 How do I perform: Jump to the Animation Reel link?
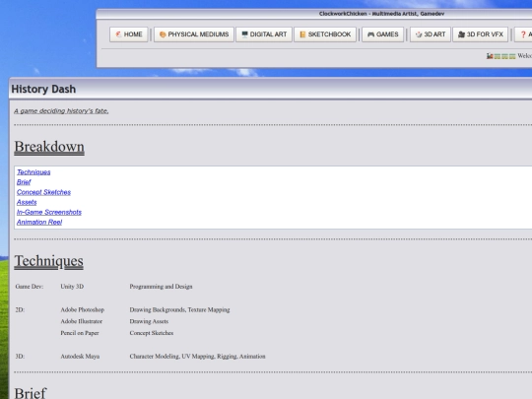[39, 223]
